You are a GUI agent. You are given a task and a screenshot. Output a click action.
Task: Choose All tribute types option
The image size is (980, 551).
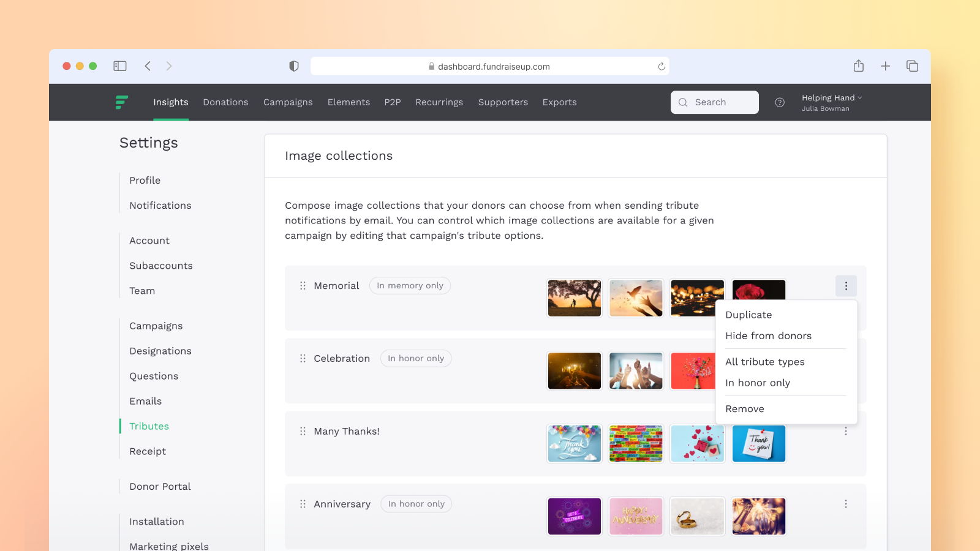pyautogui.click(x=764, y=362)
